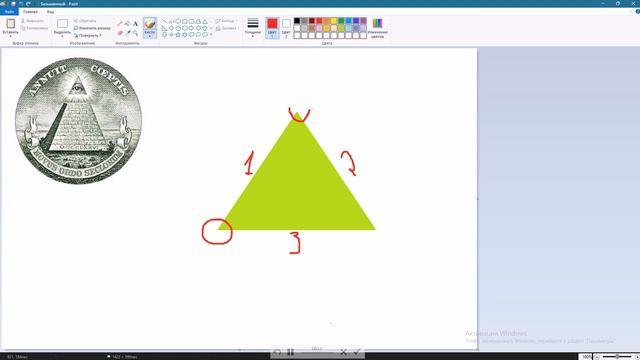
Task: Switch to the Главная ribbon tab
Action: [x=30, y=12]
